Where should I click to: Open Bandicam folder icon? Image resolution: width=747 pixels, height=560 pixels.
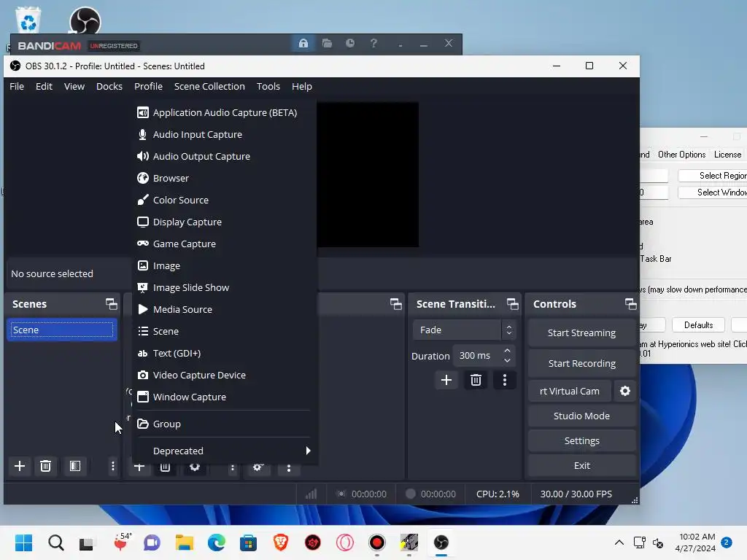[327, 43]
